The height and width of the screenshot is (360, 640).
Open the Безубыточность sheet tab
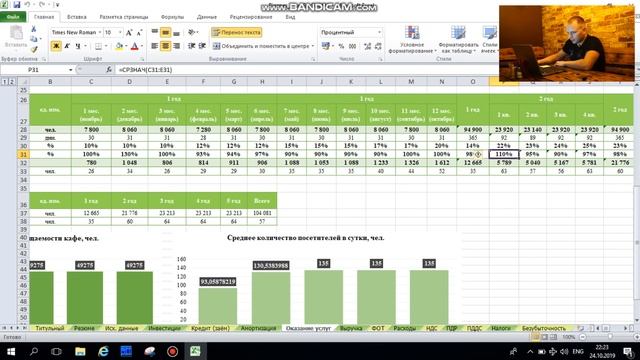pyautogui.click(x=544, y=328)
